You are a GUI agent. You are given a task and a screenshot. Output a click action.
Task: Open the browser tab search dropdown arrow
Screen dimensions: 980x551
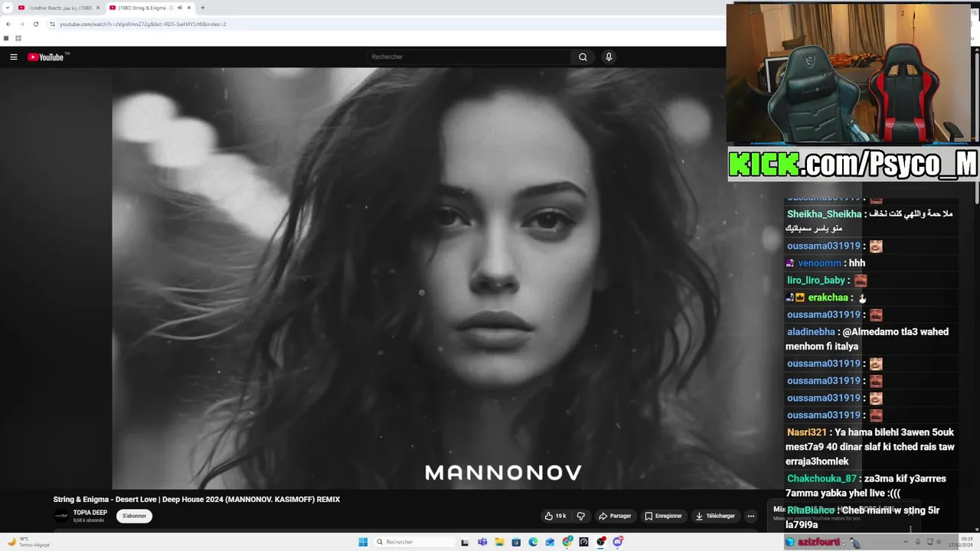coord(6,8)
